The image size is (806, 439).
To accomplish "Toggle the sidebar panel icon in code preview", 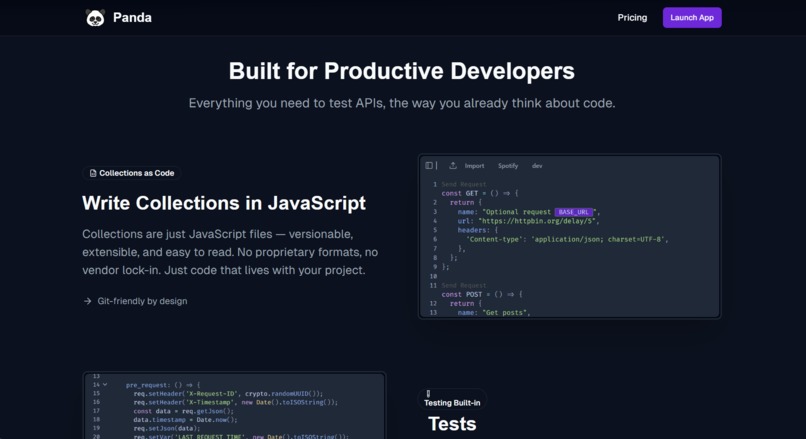I will click(x=429, y=166).
